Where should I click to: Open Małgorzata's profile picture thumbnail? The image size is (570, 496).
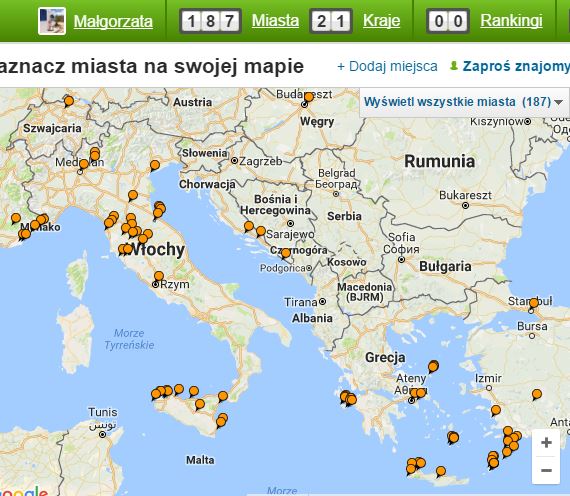52,21
